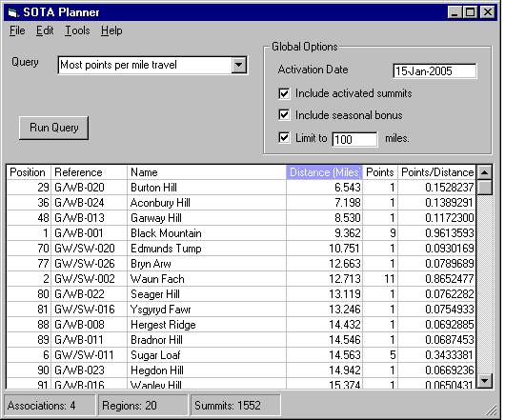This screenshot has height=420, width=505.
Task: Click the window resize grip corner
Action: (492, 410)
